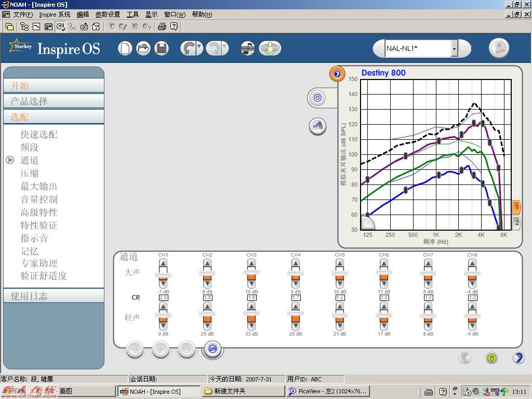Open the 帮助(H) menu
Viewport: 532px width, 399px height.
coord(202,15)
